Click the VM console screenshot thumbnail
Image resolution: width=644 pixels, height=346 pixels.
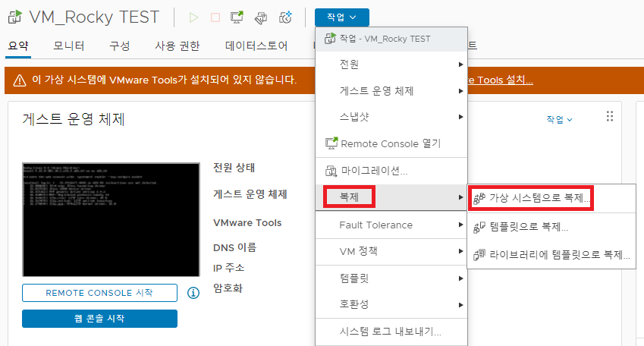[x=111, y=220]
